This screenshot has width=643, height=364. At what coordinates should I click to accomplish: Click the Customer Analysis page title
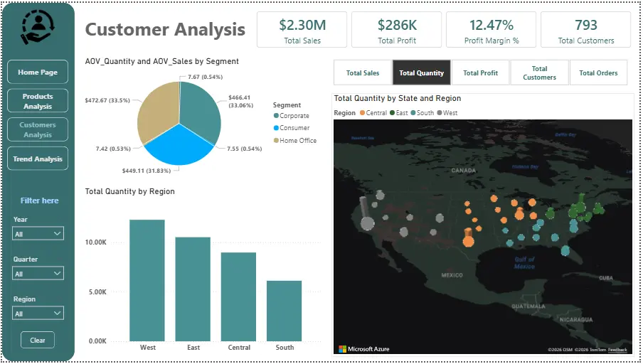(x=165, y=30)
